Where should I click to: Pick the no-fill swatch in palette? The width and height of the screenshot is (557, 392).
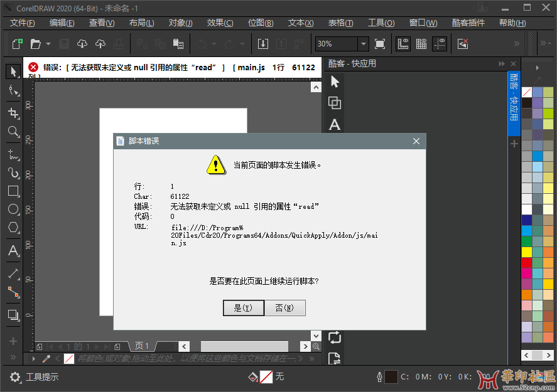pos(527,92)
